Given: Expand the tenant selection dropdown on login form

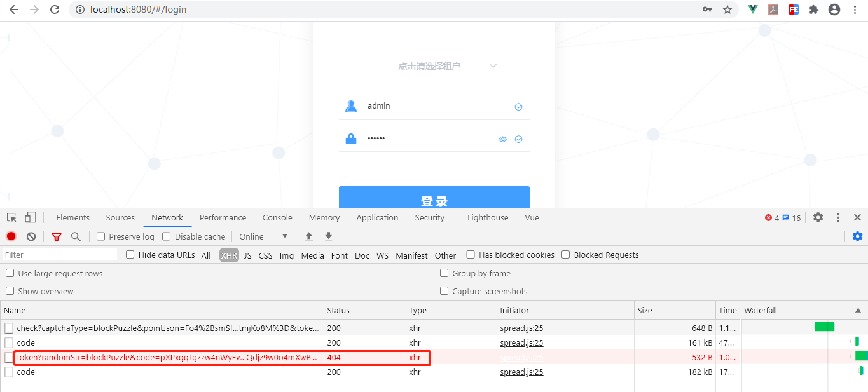Looking at the screenshot, I should click(x=493, y=65).
